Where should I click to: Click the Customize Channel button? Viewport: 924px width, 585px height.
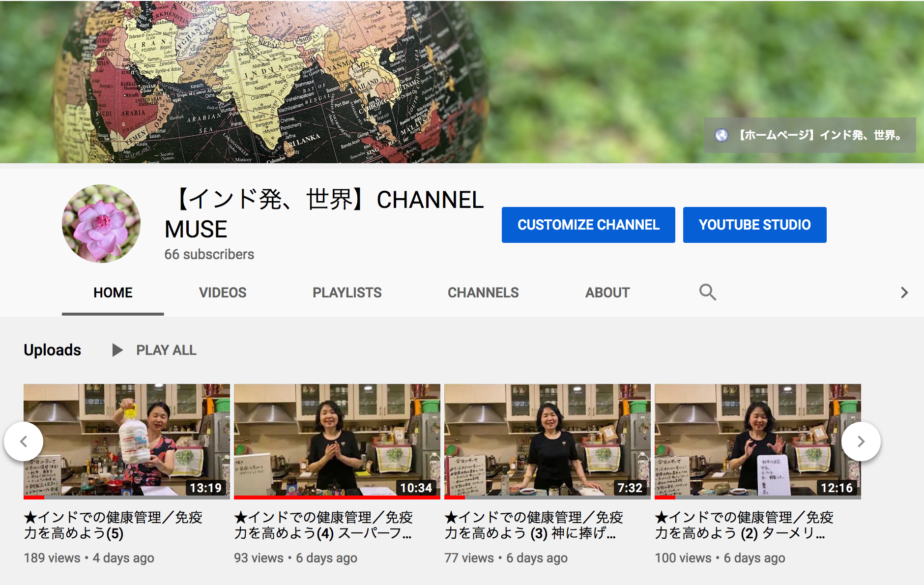pyautogui.click(x=588, y=225)
